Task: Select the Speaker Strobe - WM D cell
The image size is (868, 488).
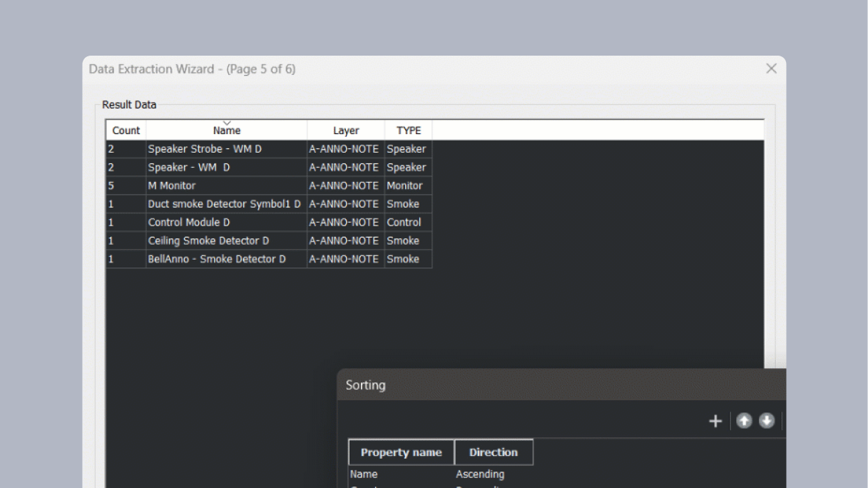Action: [x=227, y=149]
